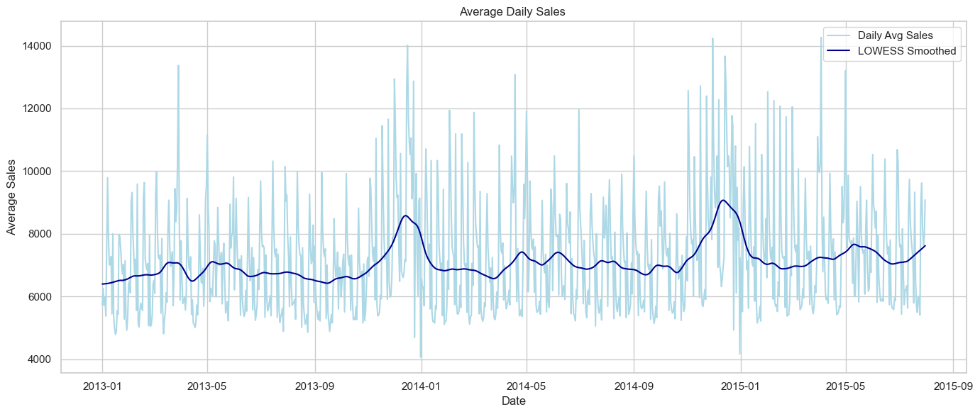Pick the 2013-09 x-axis tick label
This screenshot has width=980, height=414.
point(314,385)
